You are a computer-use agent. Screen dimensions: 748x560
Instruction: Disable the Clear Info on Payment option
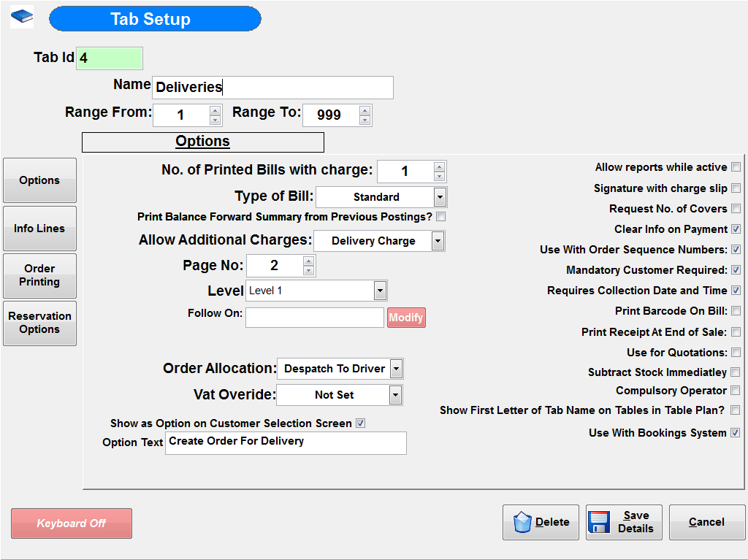[x=735, y=229]
